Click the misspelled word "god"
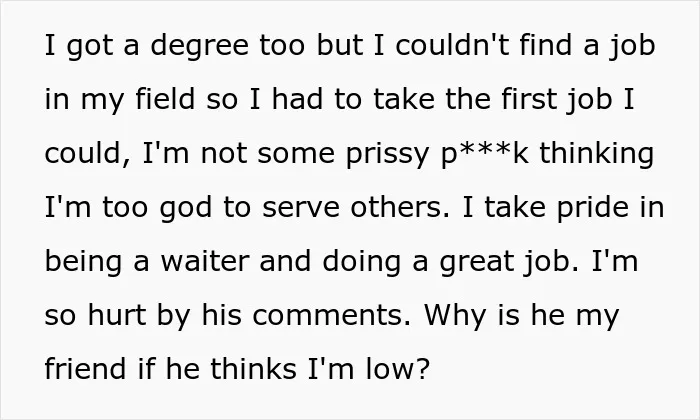This screenshot has height=420, width=700. (186, 209)
